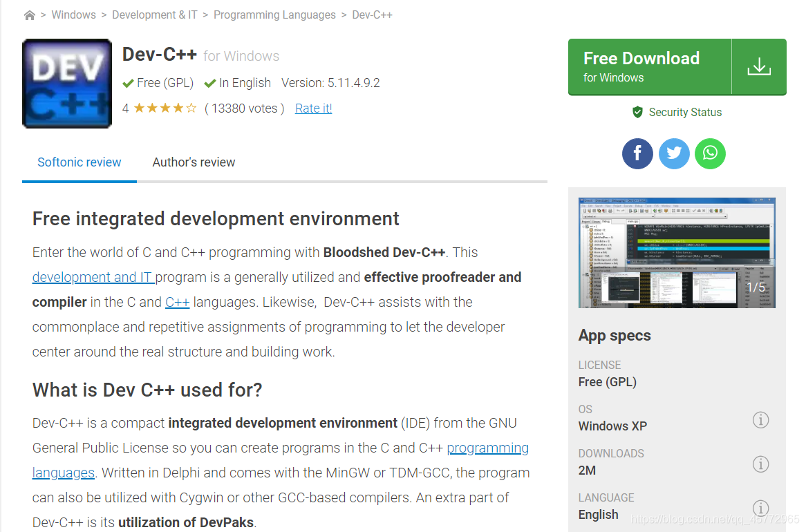
Task: Open Programming Languages breadcrumb link
Action: [x=274, y=15]
